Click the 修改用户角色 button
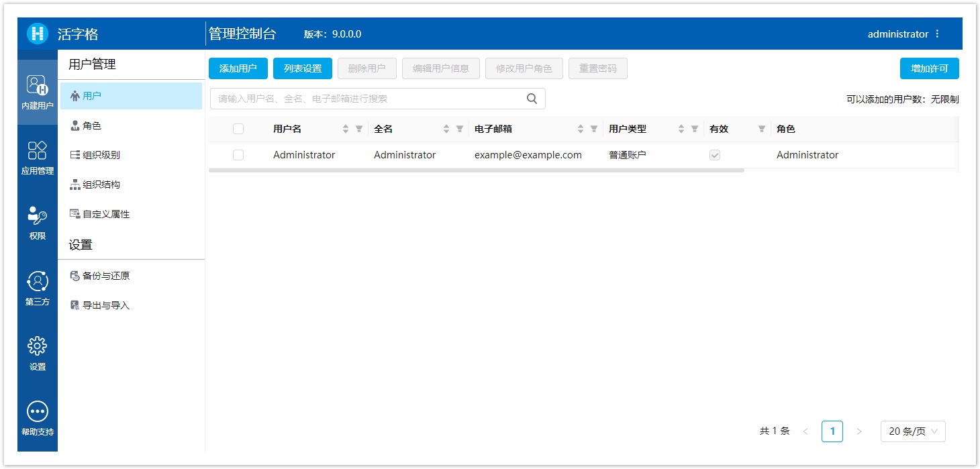This screenshot has height=469, width=980. point(524,68)
